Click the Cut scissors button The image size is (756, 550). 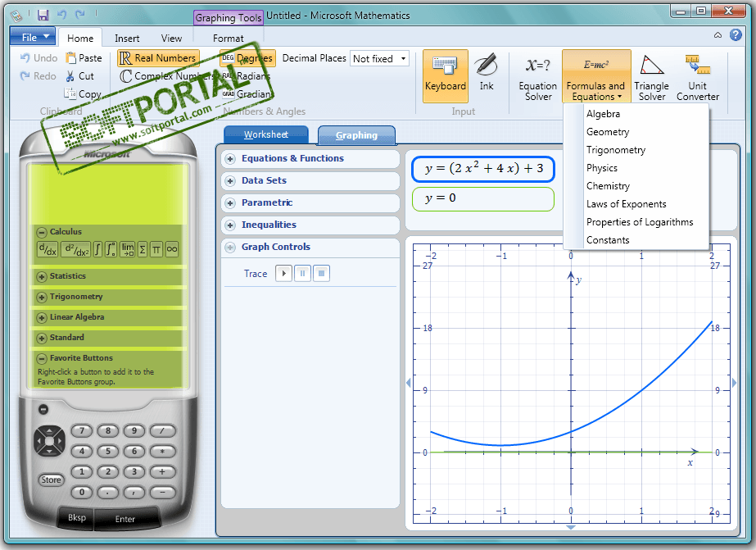80,76
